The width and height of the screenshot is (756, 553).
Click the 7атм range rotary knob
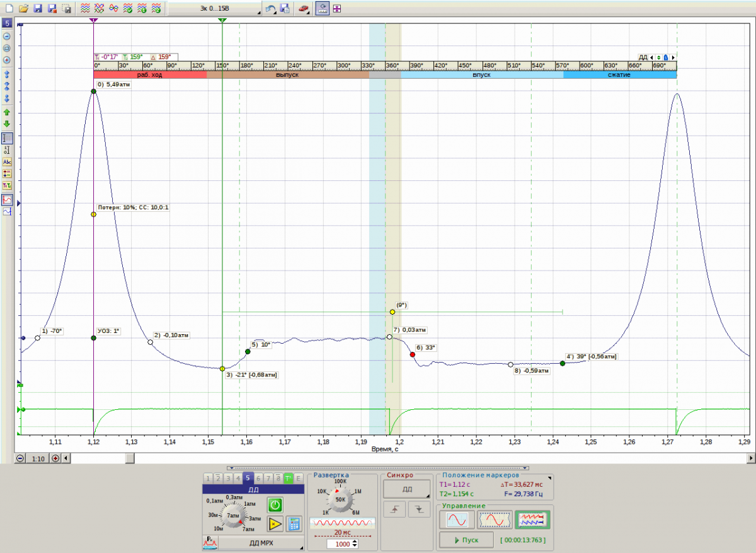[233, 515]
